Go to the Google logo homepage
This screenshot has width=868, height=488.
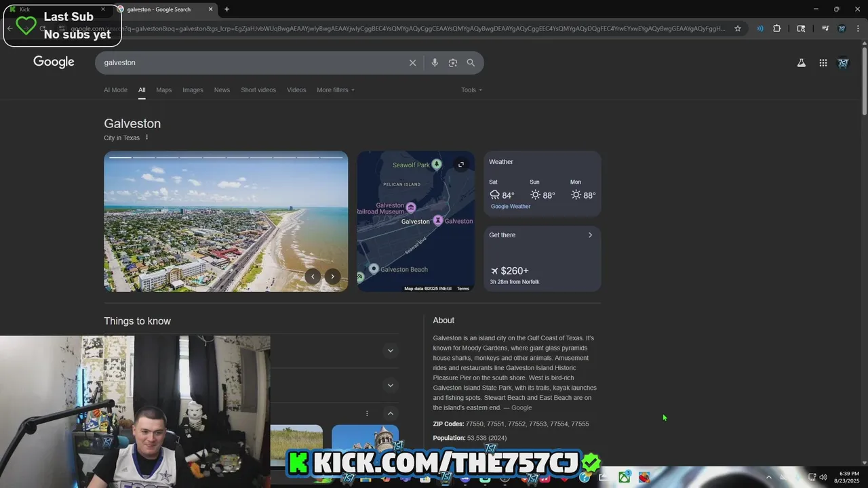[54, 62]
